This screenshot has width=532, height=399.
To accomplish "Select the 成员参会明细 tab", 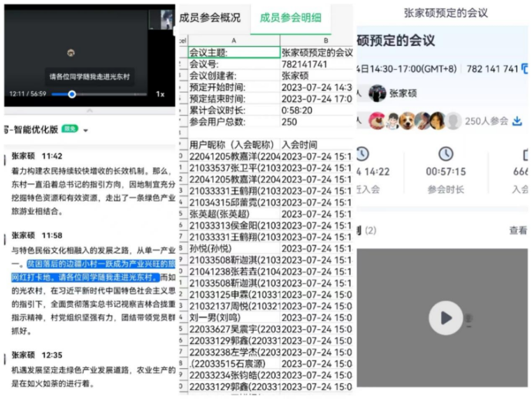I will pos(290,17).
